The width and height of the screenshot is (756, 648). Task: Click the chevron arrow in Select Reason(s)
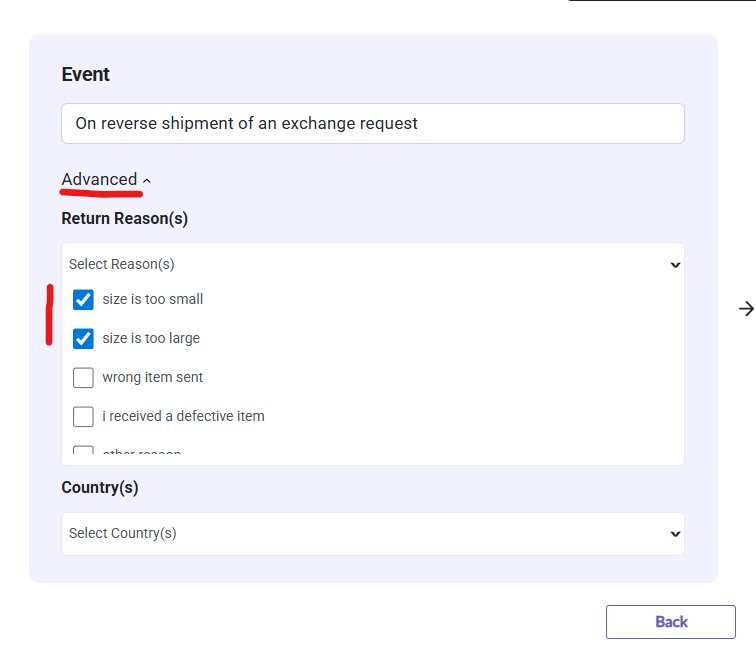675,265
